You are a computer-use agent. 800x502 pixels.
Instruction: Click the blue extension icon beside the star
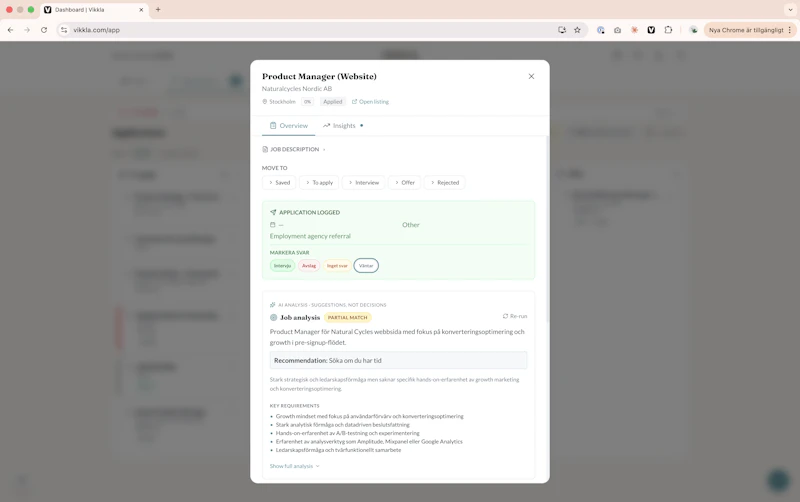pos(601,30)
